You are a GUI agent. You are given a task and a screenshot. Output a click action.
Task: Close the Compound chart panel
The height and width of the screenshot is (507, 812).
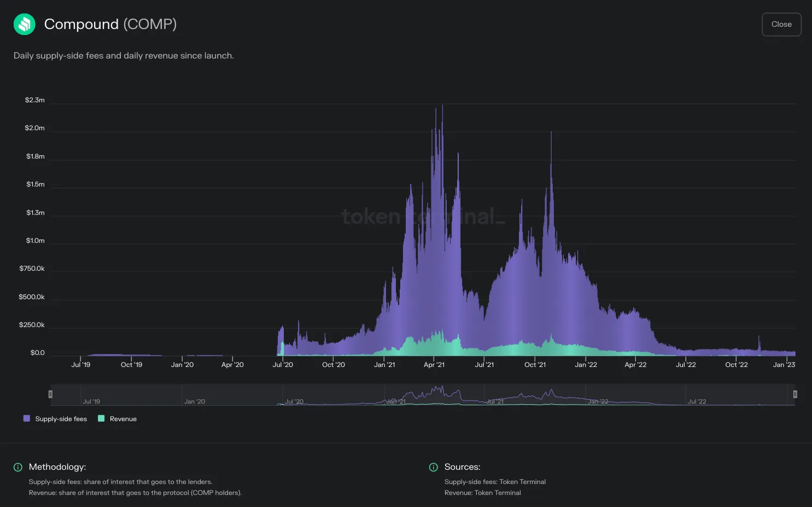(781, 25)
